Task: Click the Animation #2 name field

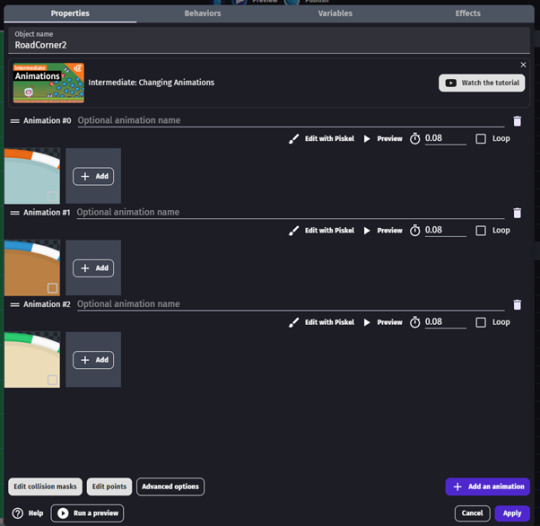Action: (291, 304)
